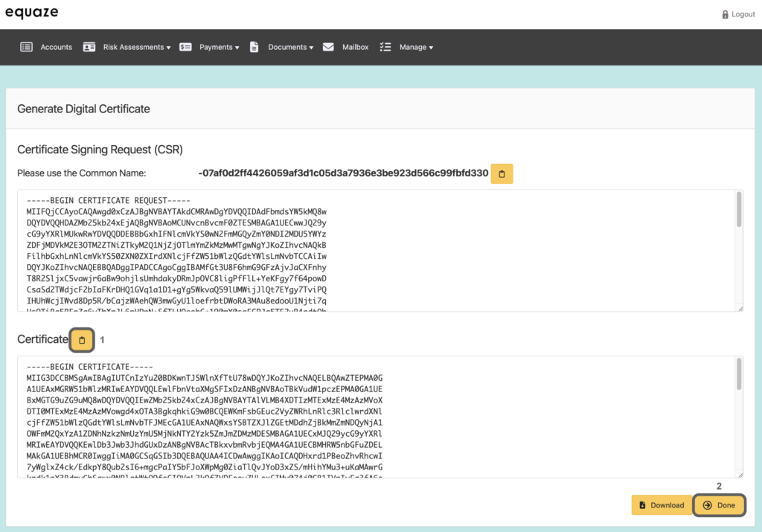762x532 pixels.
Task: Go to the Accounts menu label
Action: [x=57, y=47]
